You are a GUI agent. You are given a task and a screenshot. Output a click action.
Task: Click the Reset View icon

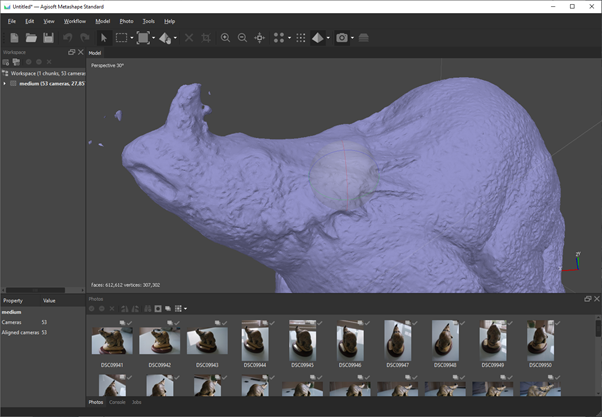coord(260,38)
